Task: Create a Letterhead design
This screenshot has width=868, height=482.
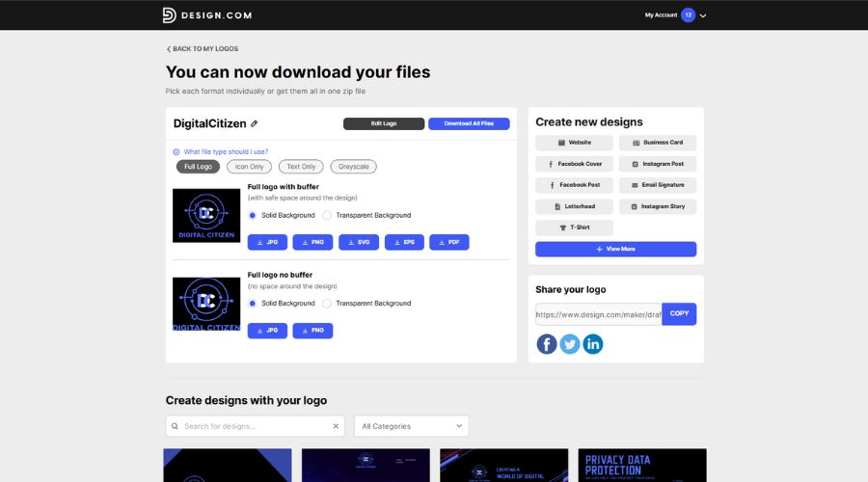Action: [x=574, y=206]
